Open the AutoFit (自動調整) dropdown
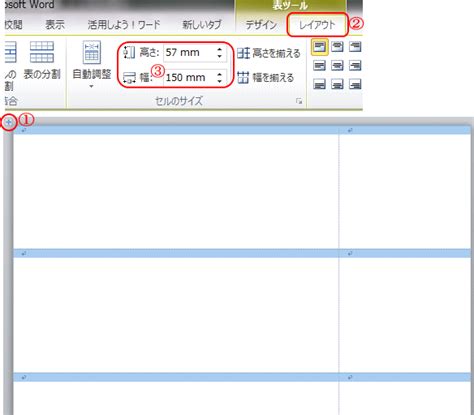 [92, 65]
